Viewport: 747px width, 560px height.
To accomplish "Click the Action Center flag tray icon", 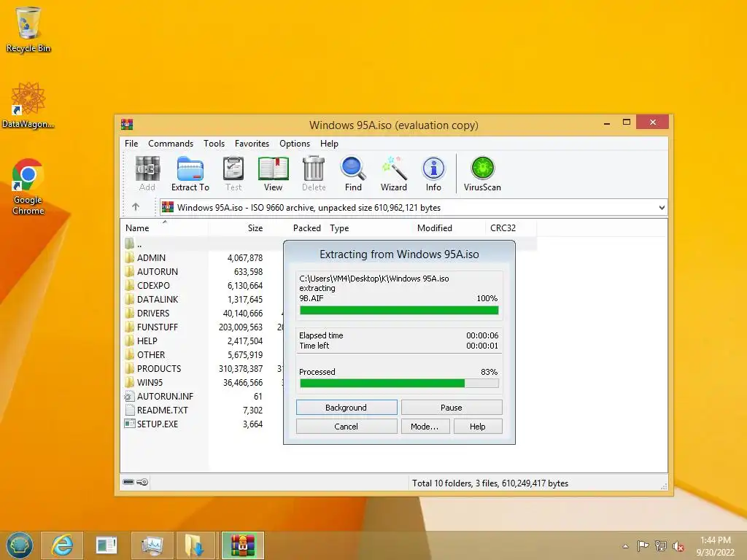I will (643, 545).
